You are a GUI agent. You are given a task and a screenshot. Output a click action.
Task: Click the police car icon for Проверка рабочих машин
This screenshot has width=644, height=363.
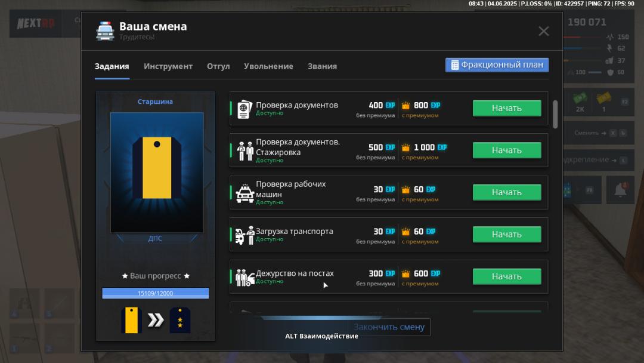click(x=244, y=193)
